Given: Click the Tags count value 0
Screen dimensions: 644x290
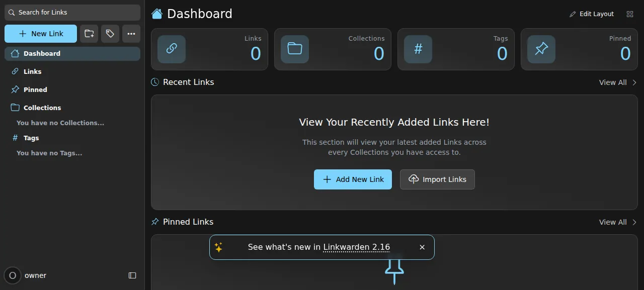Looking at the screenshot, I should point(502,54).
